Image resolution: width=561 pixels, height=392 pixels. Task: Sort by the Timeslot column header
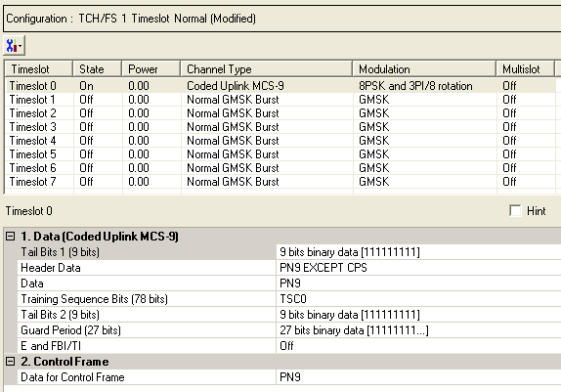(39, 69)
